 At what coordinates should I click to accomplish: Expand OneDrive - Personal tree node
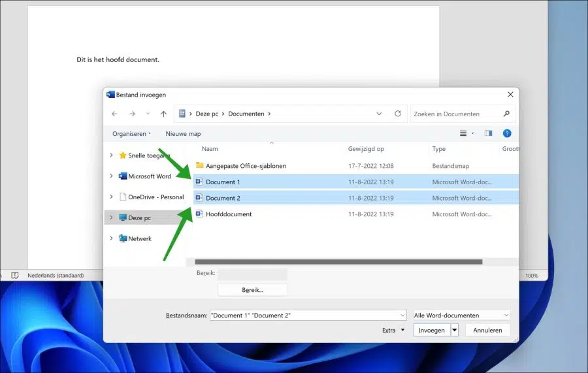[111, 197]
